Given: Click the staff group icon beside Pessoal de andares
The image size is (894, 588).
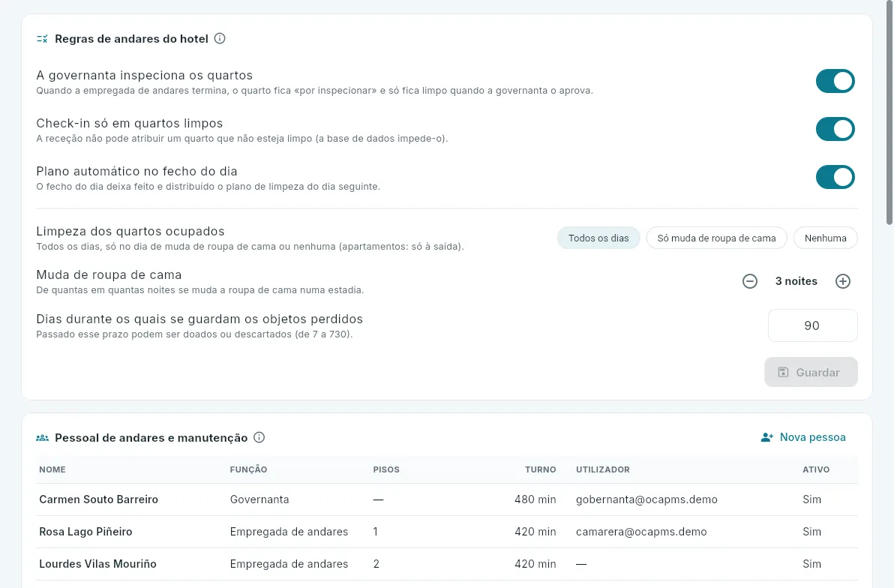Looking at the screenshot, I should 42,438.
